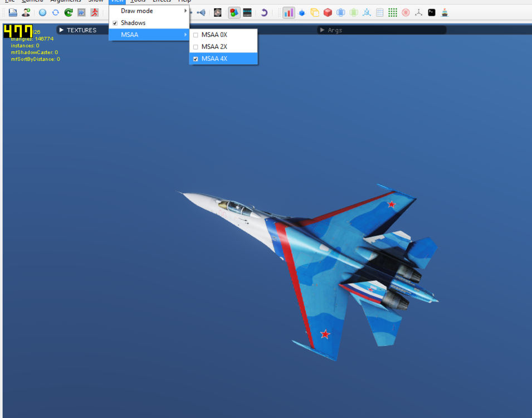Open the Draw mode submenu
The image size is (532, 418).
pos(149,11)
